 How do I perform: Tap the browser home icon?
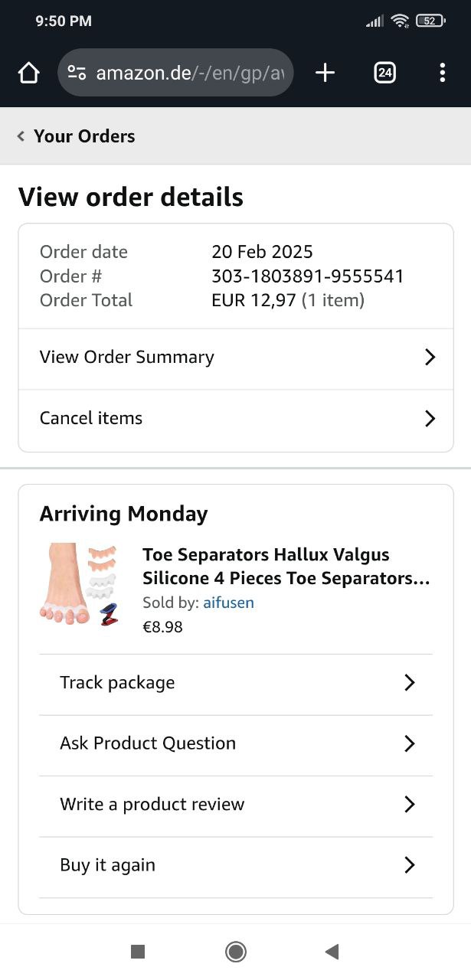tap(28, 73)
